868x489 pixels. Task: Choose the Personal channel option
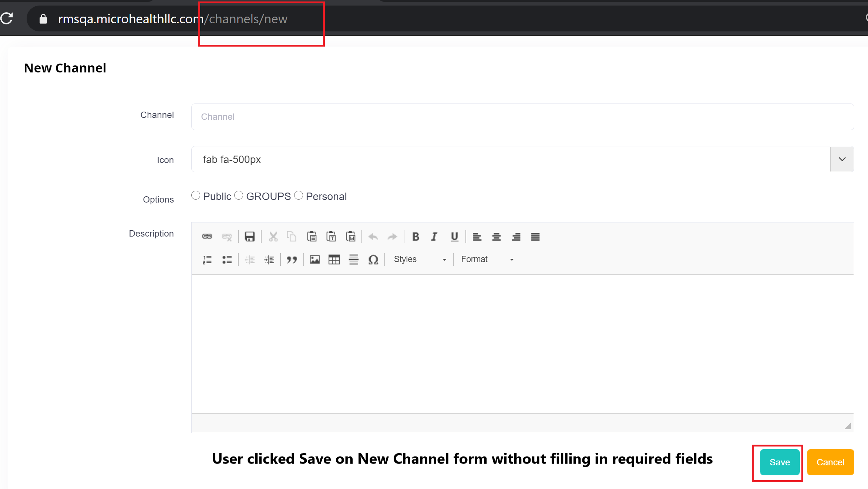(x=299, y=195)
